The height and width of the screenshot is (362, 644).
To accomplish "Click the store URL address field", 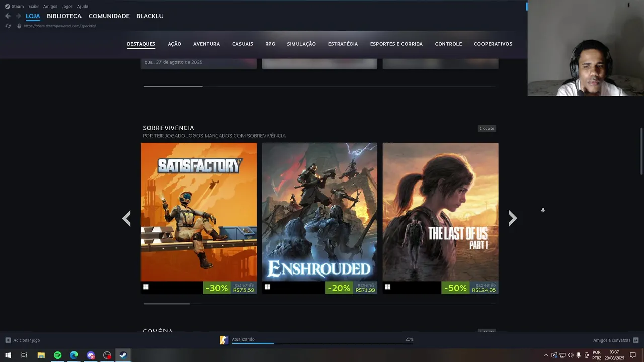I will tap(60, 26).
